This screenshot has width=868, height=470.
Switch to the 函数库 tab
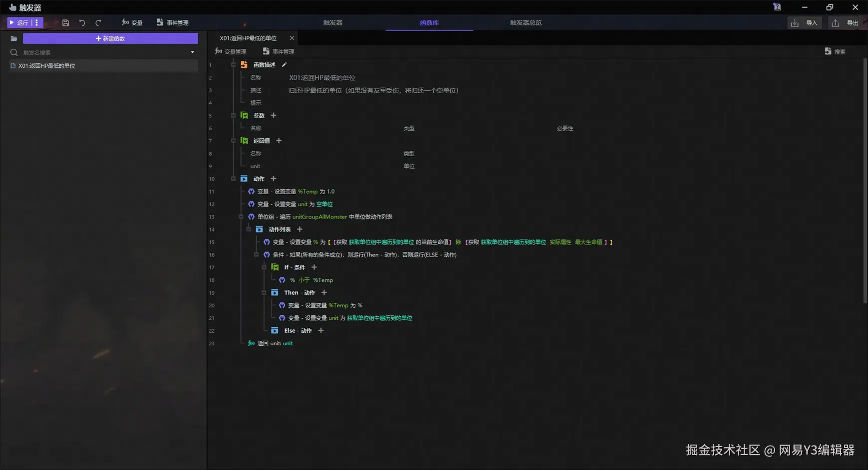tap(429, 22)
